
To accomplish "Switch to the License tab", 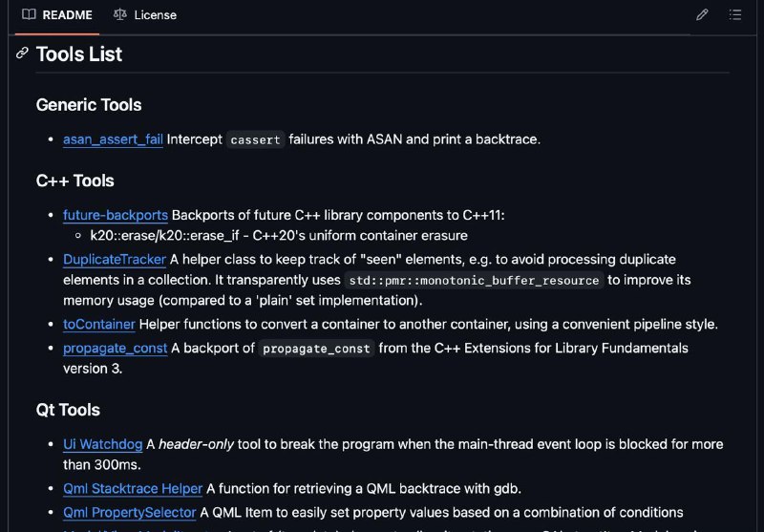I will [x=145, y=15].
